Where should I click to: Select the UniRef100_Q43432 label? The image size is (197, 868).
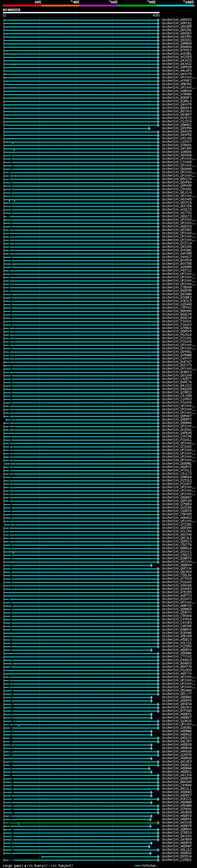176,64
